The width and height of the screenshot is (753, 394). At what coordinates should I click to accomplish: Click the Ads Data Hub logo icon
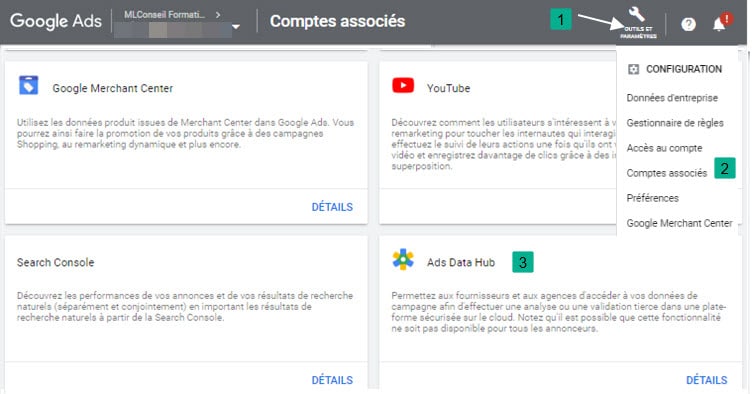pos(403,260)
